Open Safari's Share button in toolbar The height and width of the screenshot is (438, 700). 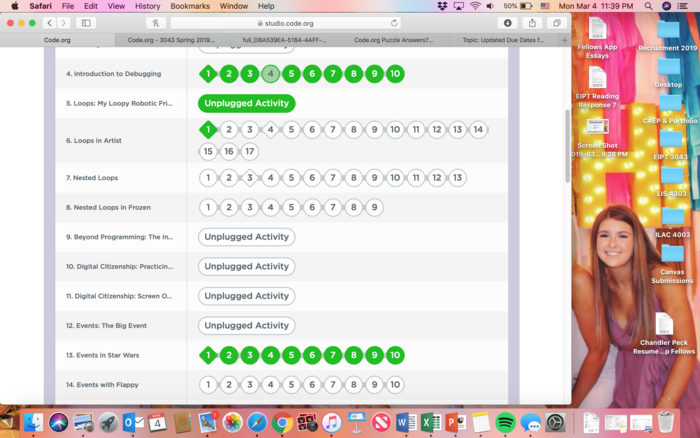pyautogui.click(x=532, y=22)
